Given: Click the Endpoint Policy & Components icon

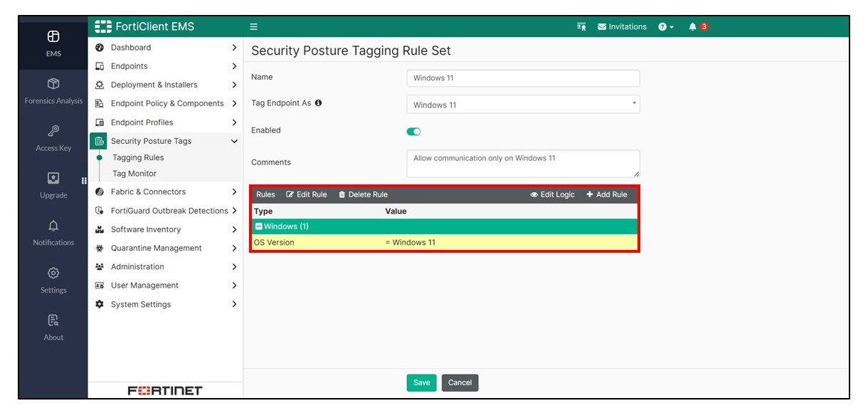Looking at the screenshot, I should [x=100, y=104].
